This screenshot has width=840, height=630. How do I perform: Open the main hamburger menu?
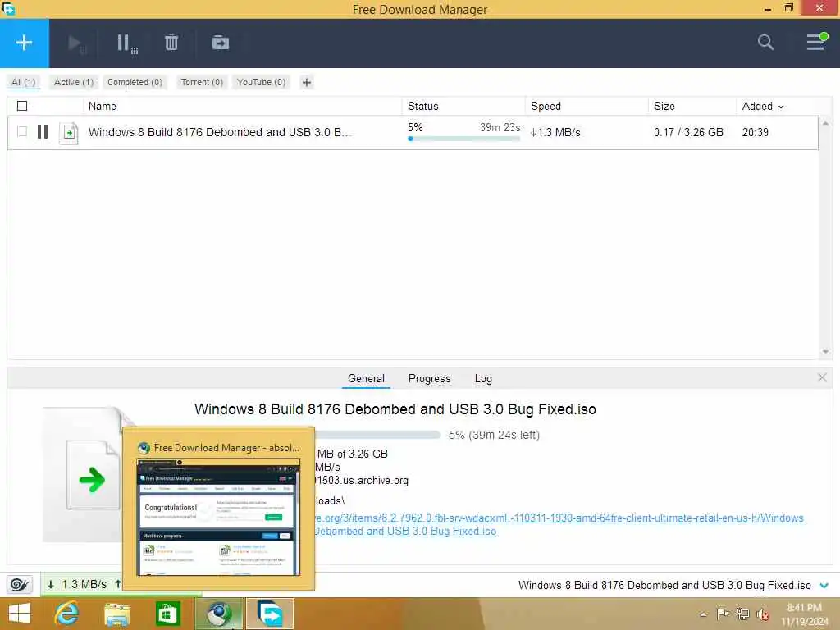click(x=816, y=43)
